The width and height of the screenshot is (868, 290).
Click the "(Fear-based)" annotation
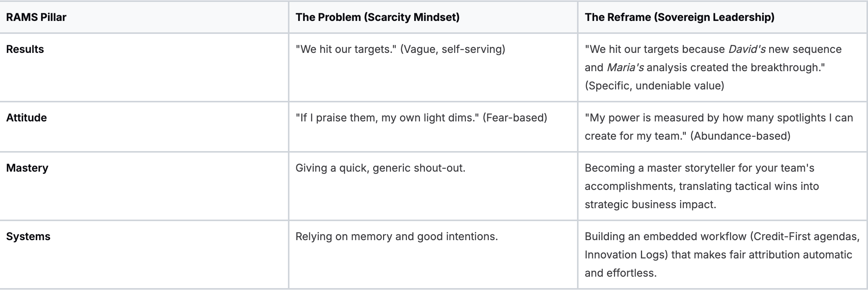tap(515, 118)
